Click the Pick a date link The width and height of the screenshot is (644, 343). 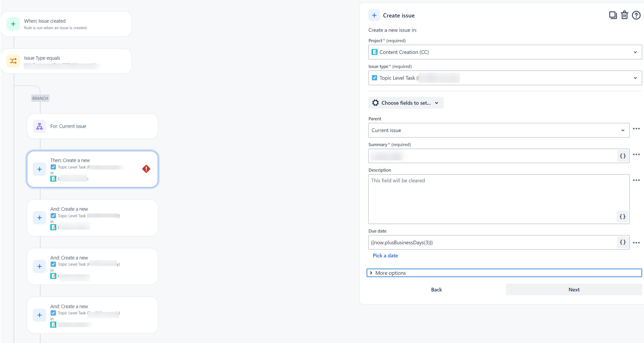click(385, 255)
